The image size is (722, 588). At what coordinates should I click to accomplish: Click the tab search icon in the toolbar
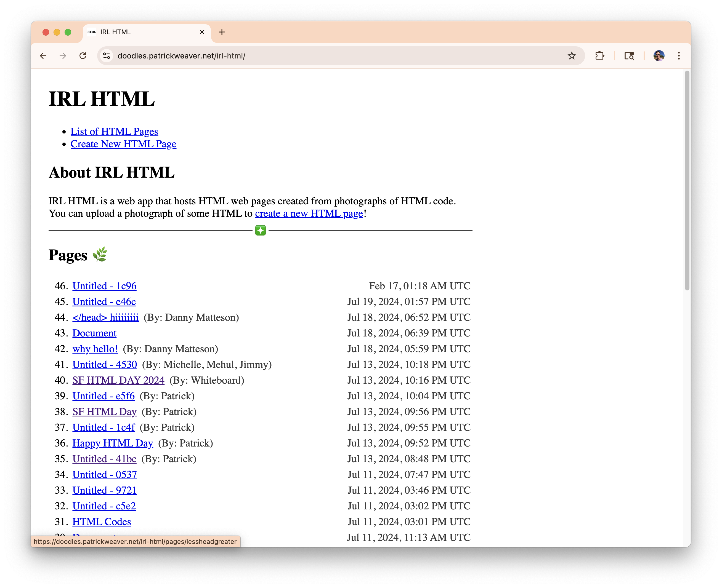click(629, 56)
